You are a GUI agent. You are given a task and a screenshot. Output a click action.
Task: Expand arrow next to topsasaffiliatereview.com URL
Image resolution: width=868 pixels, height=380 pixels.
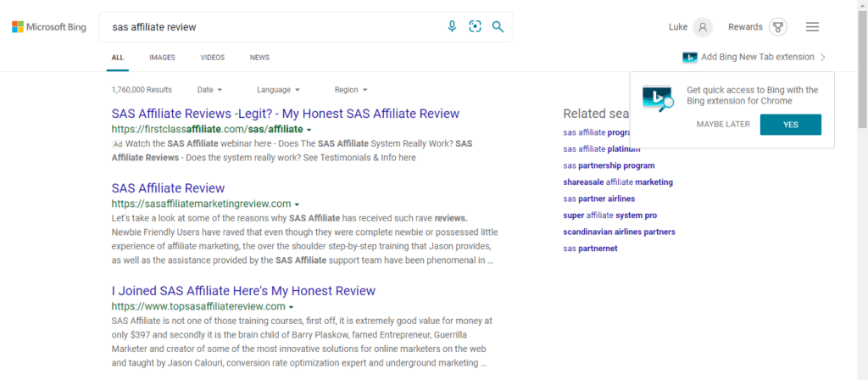point(292,307)
